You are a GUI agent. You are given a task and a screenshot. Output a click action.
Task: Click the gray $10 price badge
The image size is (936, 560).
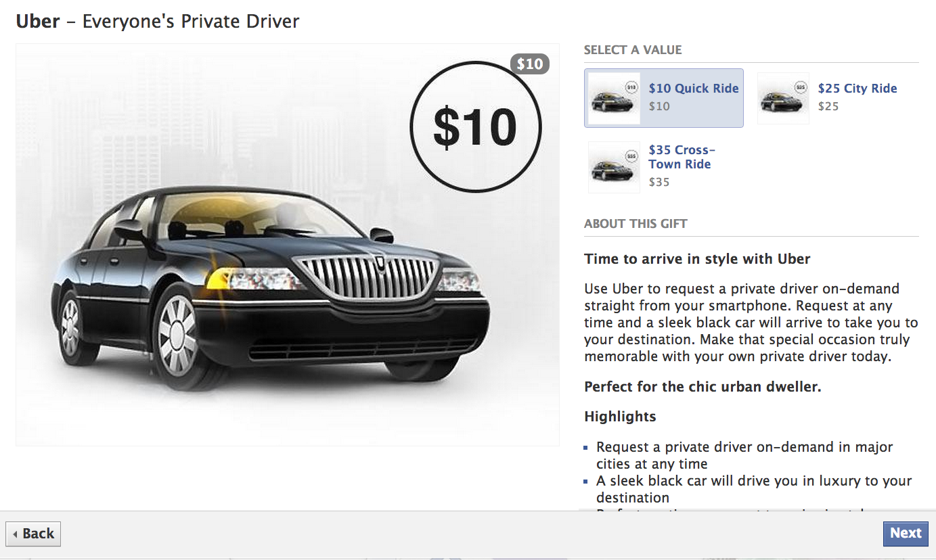point(530,64)
